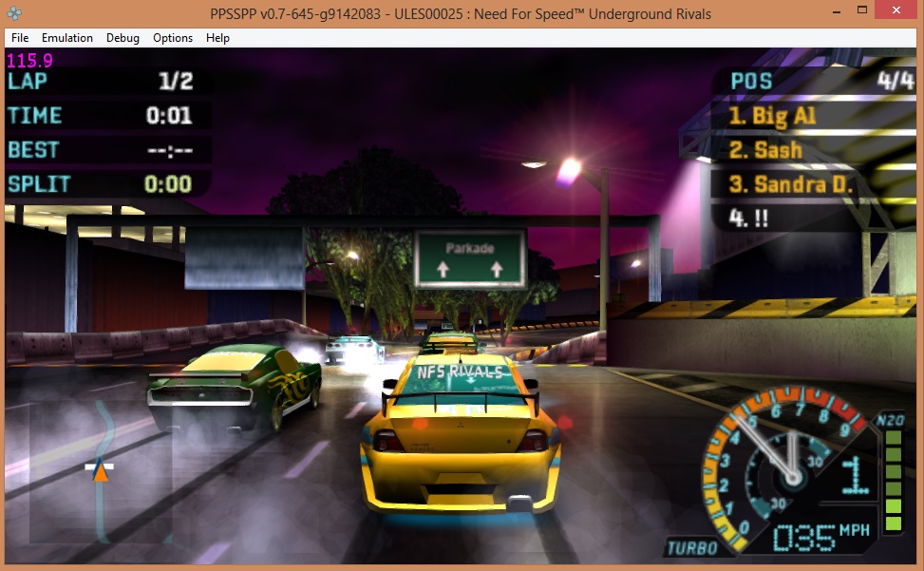Click the digital MPH speed readout
The width and height of the screenshot is (924, 571).
(802, 538)
